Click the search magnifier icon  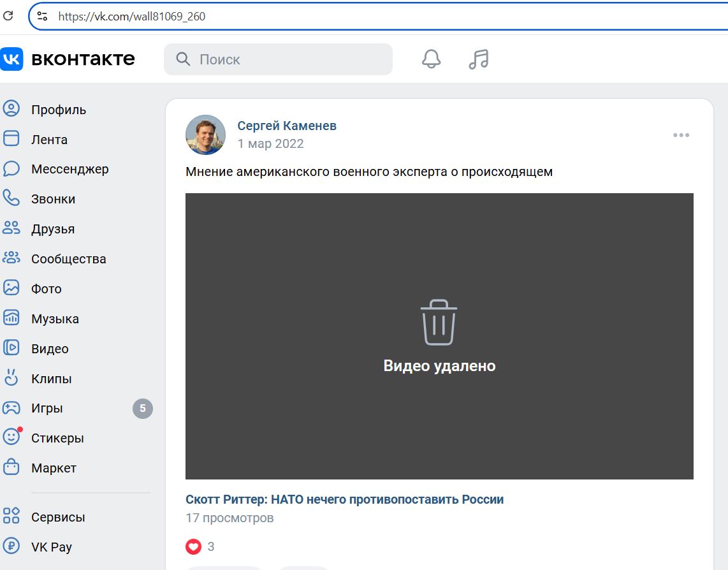point(183,59)
